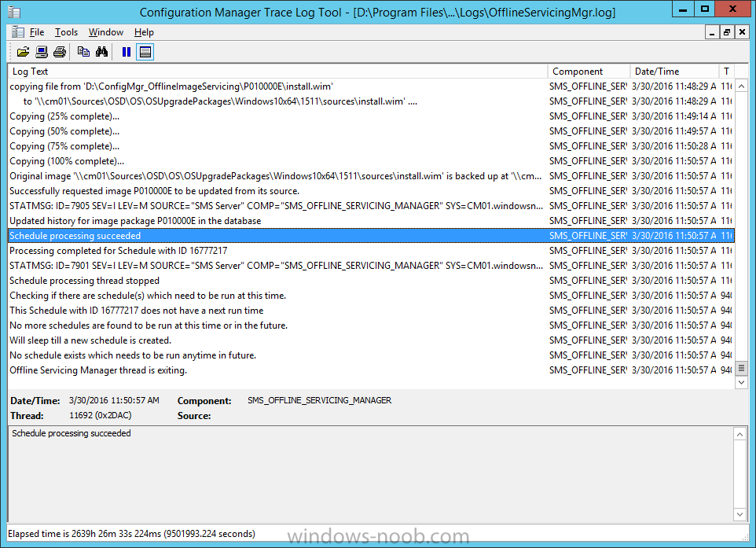Image resolution: width=756 pixels, height=548 pixels.
Task: Open the Tools menu
Action: point(66,32)
